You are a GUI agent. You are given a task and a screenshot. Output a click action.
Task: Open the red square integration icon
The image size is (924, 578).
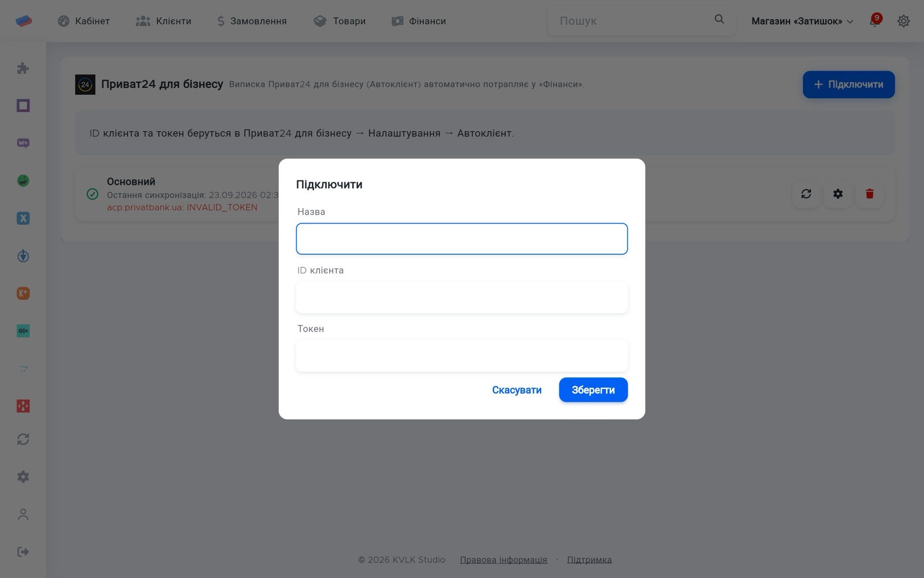(x=23, y=406)
